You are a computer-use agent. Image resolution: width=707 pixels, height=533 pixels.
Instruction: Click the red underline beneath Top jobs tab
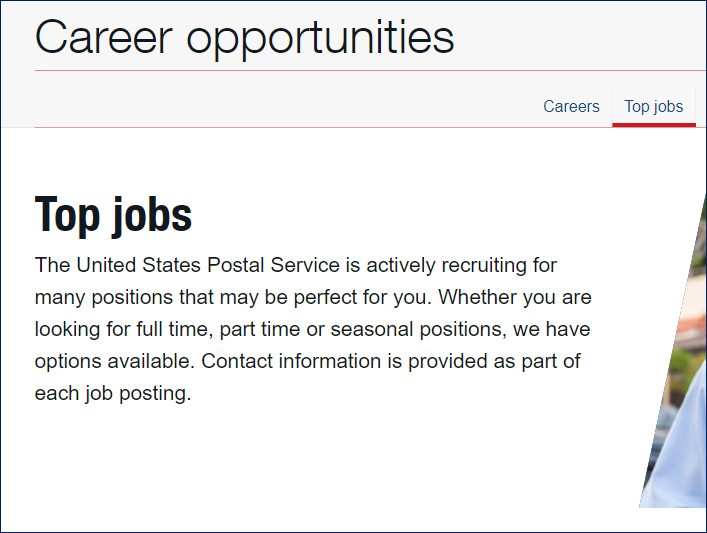tap(654, 124)
